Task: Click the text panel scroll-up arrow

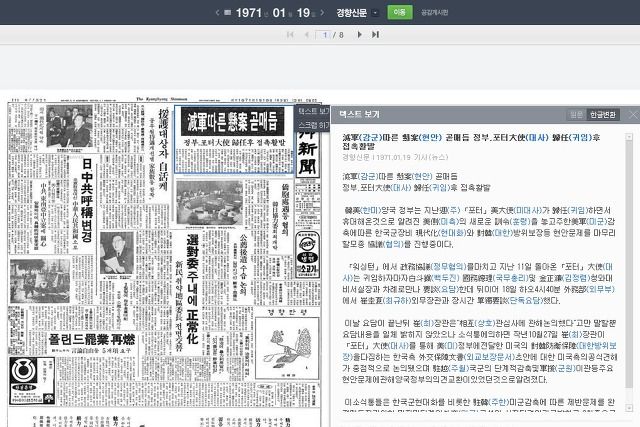Action: click(x=629, y=137)
